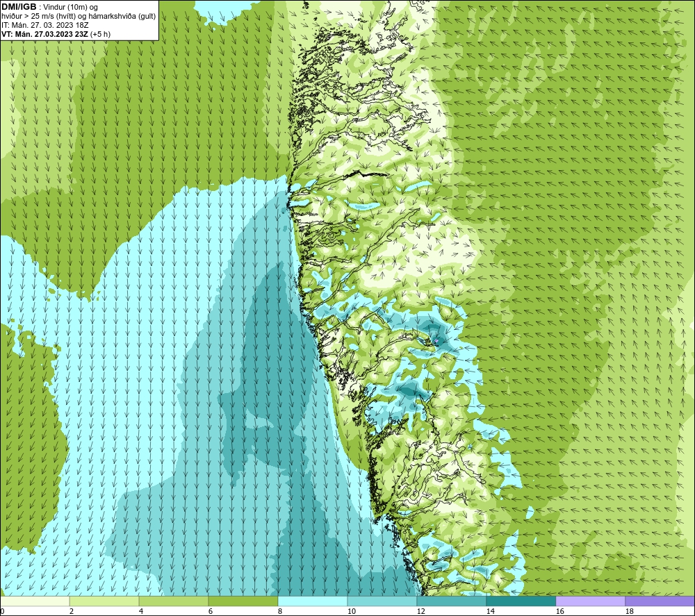Select the 0–2 m/s pale color swatch
695x616 pixels.
coord(35,601)
